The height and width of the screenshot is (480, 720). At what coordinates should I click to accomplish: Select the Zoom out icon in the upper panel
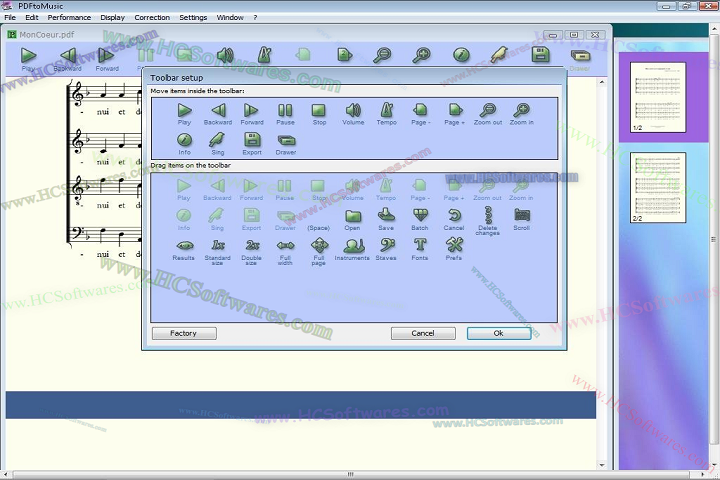[488, 111]
